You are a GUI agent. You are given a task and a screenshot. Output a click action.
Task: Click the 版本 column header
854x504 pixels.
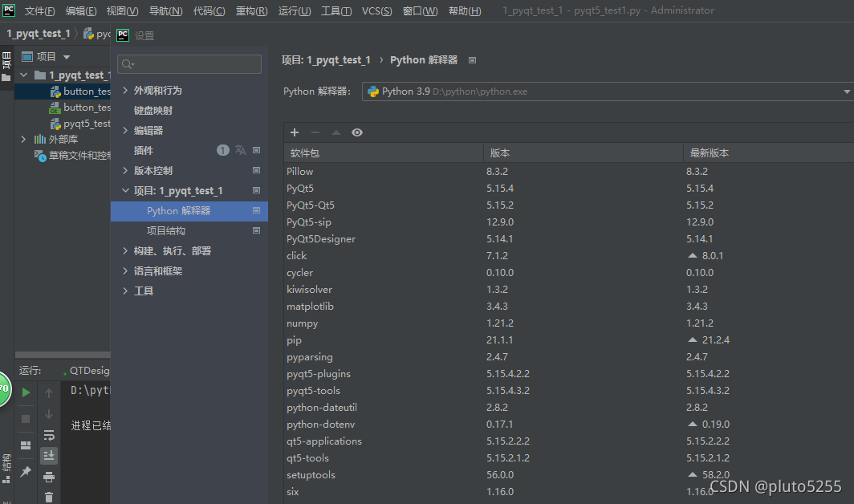pyautogui.click(x=584, y=153)
